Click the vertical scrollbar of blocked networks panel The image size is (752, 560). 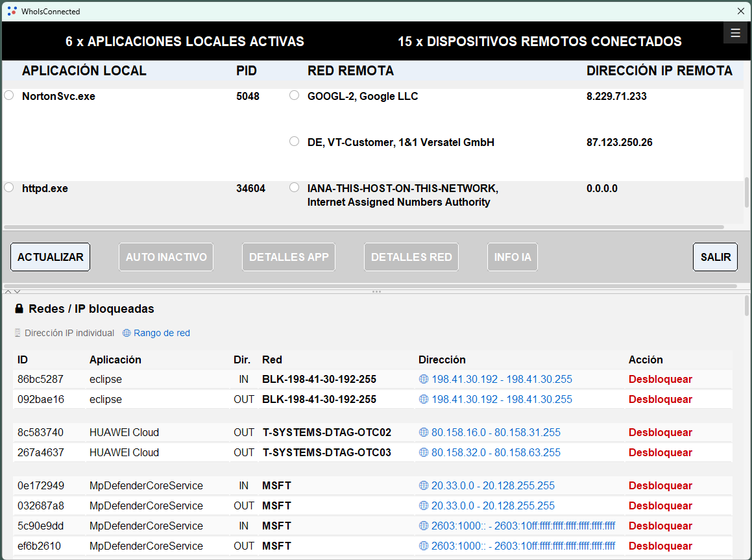coord(747,306)
